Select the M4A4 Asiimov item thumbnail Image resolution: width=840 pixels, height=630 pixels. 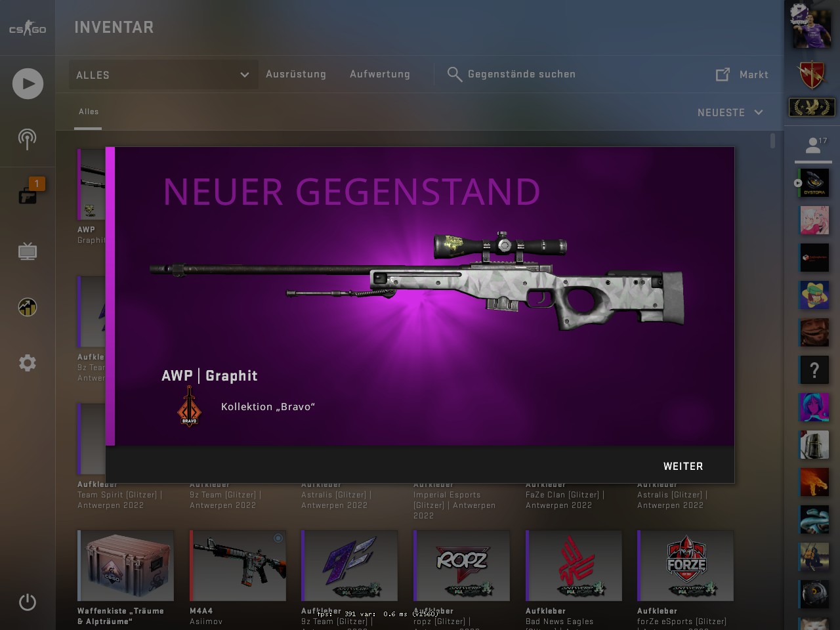click(238, 566)
